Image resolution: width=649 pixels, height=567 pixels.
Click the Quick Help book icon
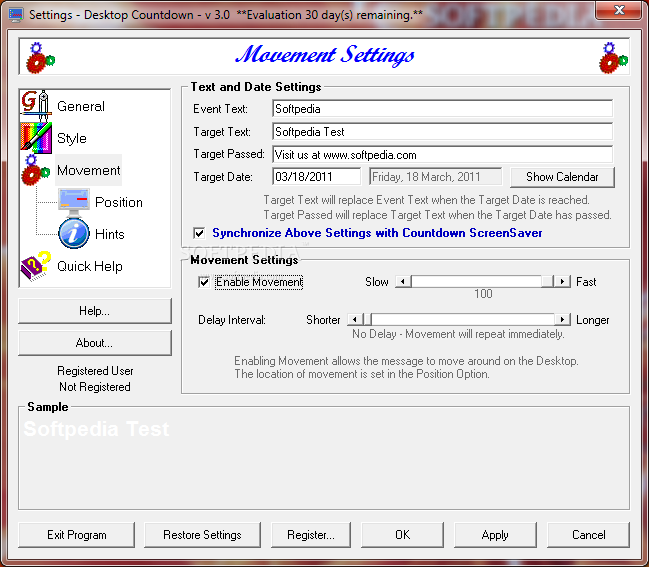click(x=36, y=266)
